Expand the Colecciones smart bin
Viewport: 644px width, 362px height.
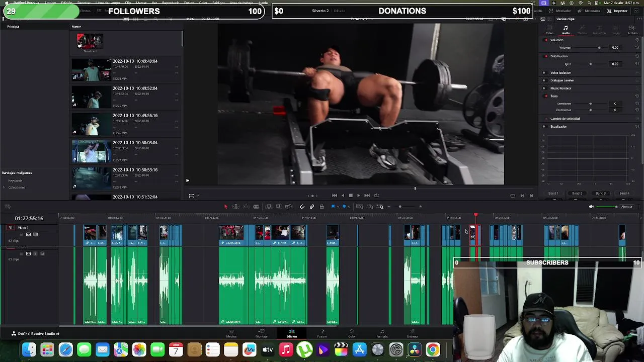[x=4, y=188]
